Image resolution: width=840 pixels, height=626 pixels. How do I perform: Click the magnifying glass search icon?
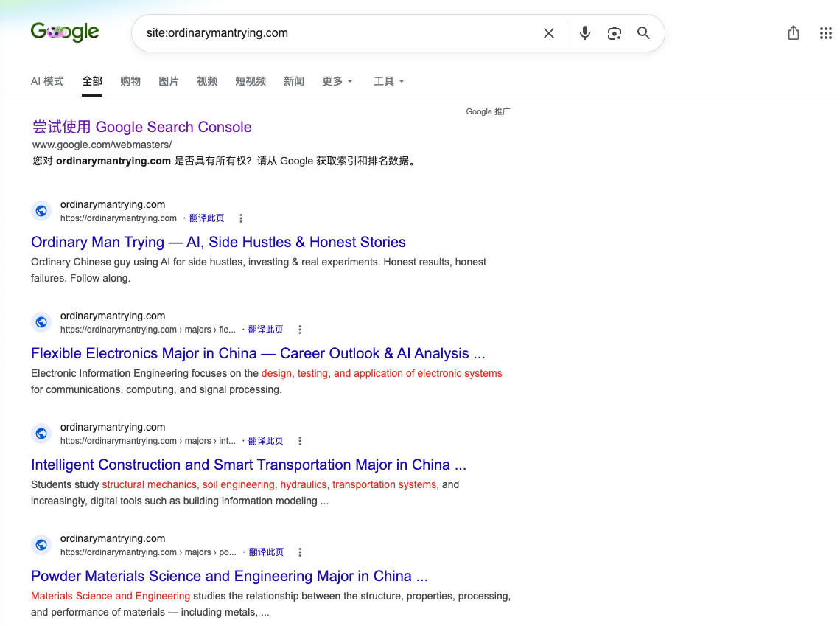(x=643, y=33)
